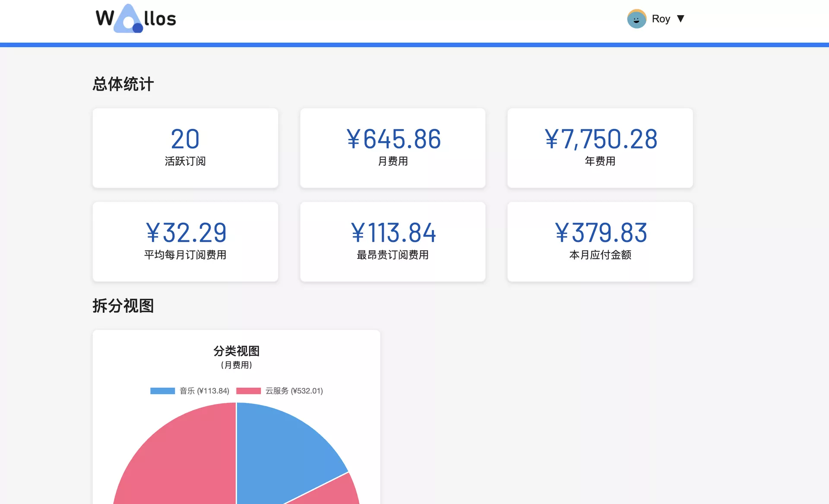Open the Roy username menu
This screenshot has width=829, height=504.
click(661, 19)
